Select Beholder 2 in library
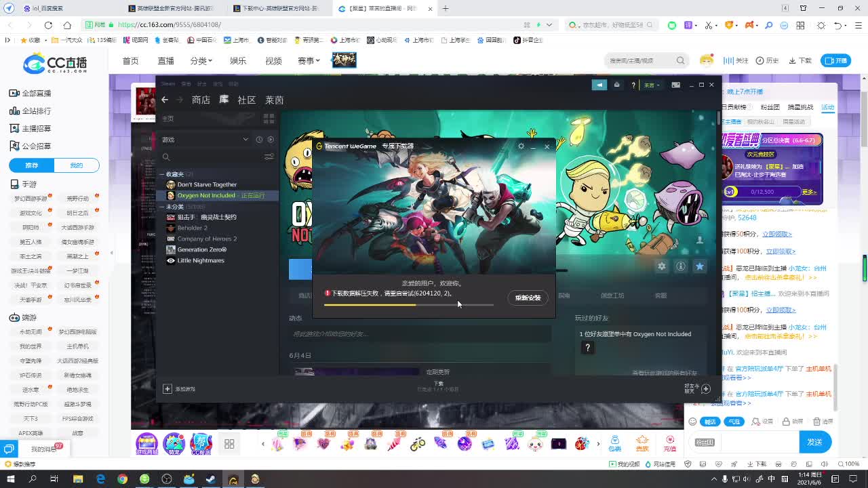 pos(192,228)
